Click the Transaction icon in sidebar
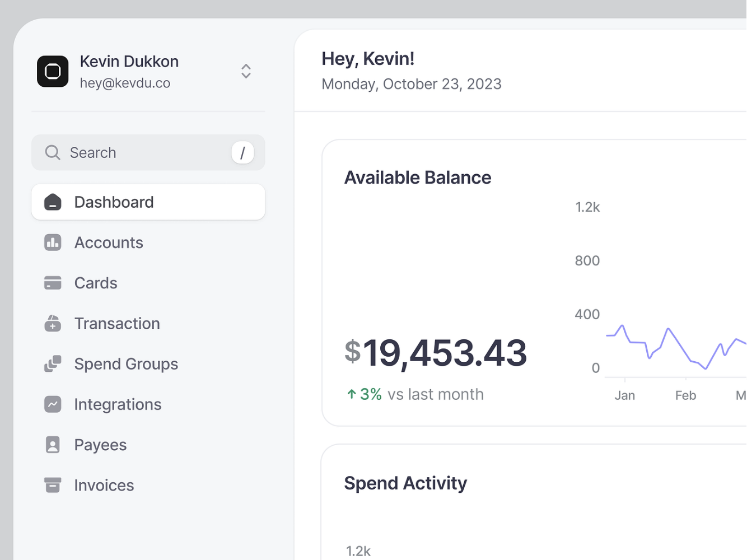Viewport: 747px width, 560px height. point(53,323)
